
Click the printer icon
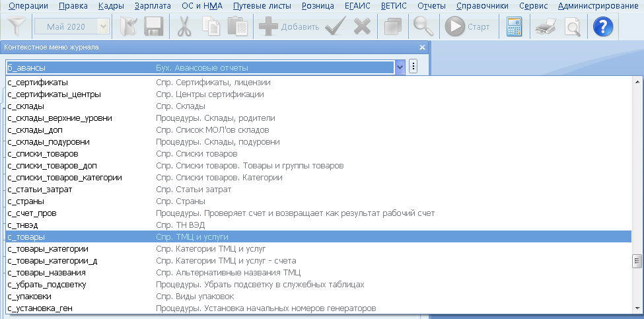545,27
